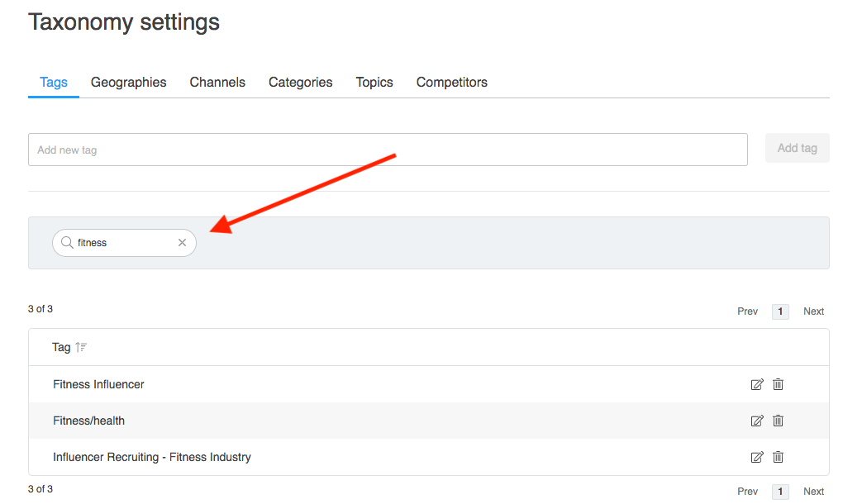Image resolution: width=862 pixels, height=504 pixels.
Task: Edit the Influencer Recruiting - Fitness Industry tag
Action: tap(756, 457)
